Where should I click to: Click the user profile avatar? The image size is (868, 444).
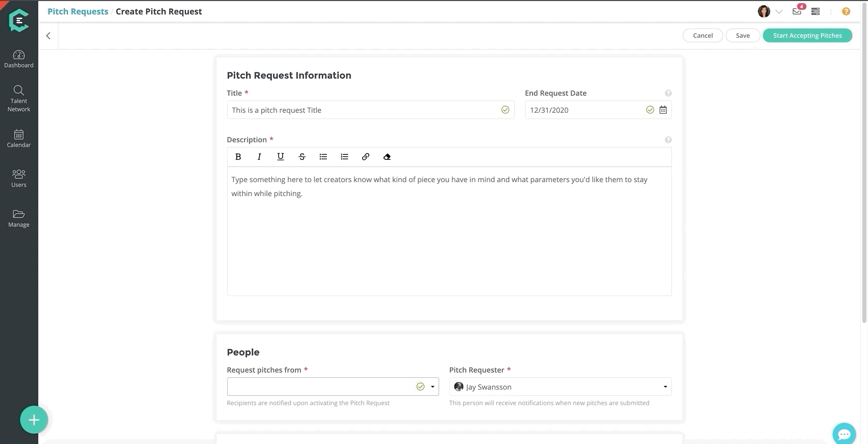(764, 11)
